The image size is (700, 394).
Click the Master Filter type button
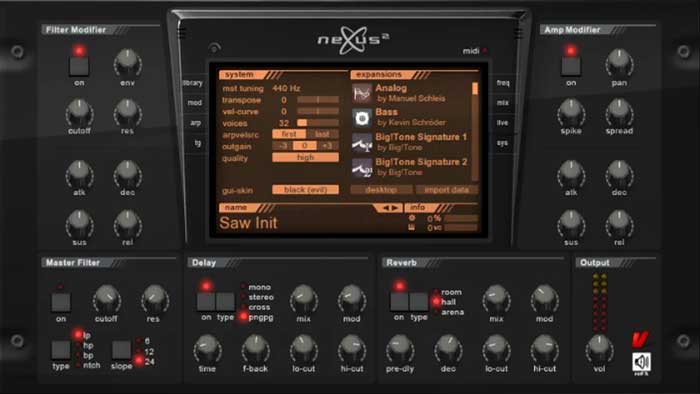(x=61, y=350)
